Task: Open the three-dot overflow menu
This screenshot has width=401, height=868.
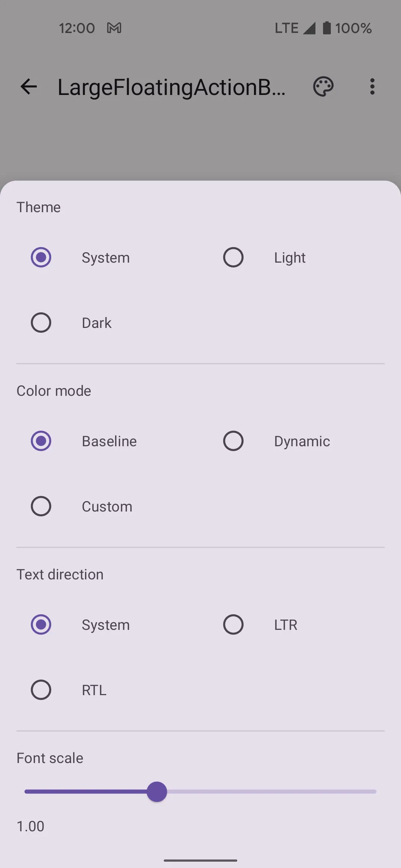Action: click(x=372, y=86)
